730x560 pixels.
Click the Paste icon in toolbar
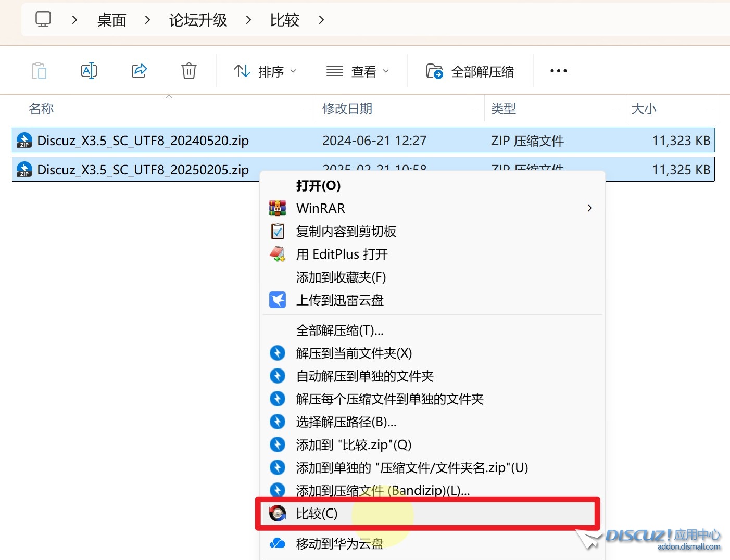pyautogui.click(x=39, y=71)
